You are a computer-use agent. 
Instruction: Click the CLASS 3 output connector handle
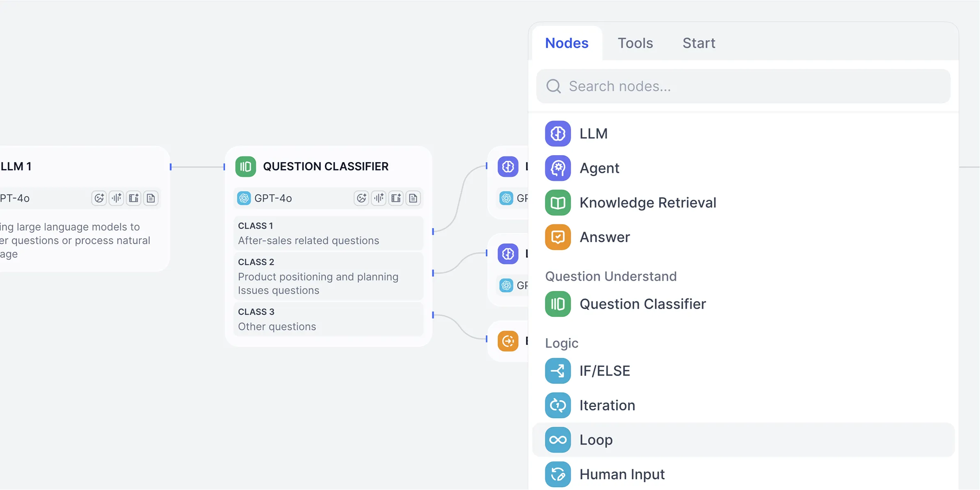click(x=433, y=315)
